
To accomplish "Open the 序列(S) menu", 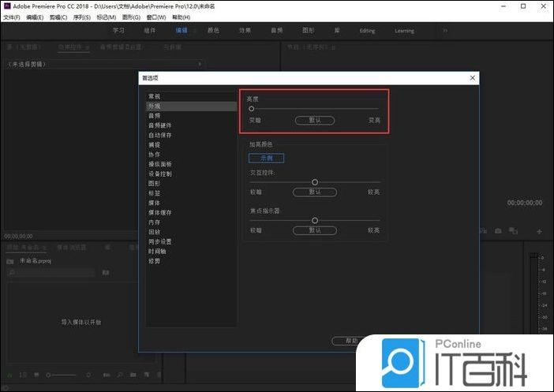I will [x=81, y=17].
